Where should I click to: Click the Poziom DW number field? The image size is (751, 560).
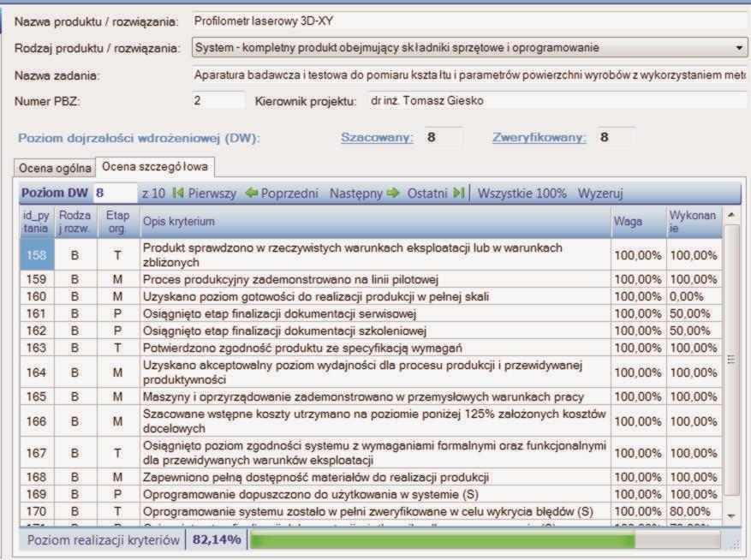coord(115,193)
